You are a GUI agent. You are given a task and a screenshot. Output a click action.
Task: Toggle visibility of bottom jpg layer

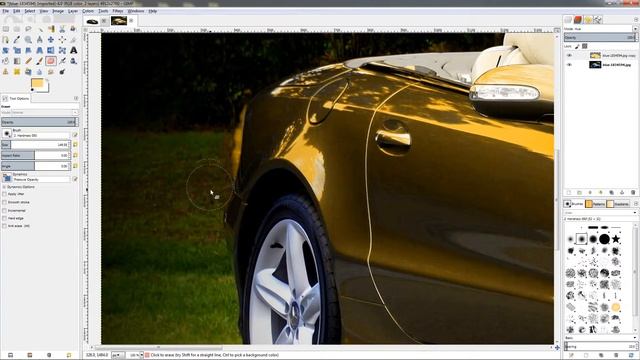tap(569, 64)
